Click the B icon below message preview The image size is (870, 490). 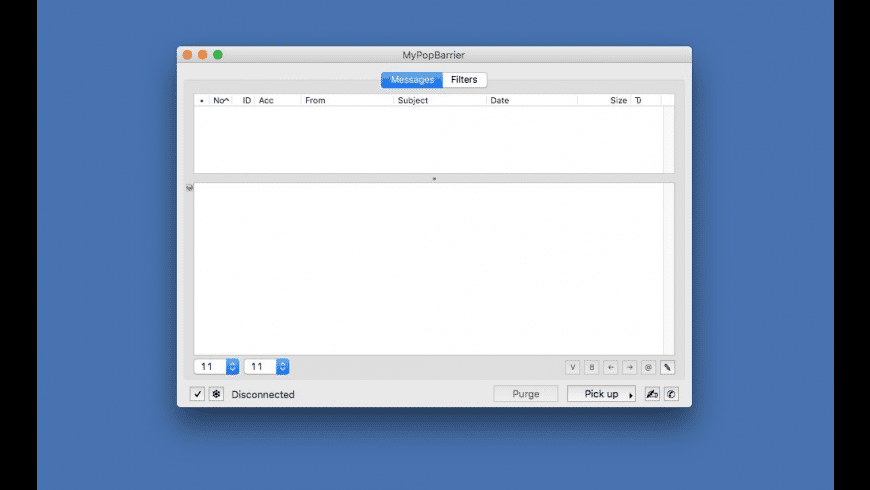(x=591, y=367)
